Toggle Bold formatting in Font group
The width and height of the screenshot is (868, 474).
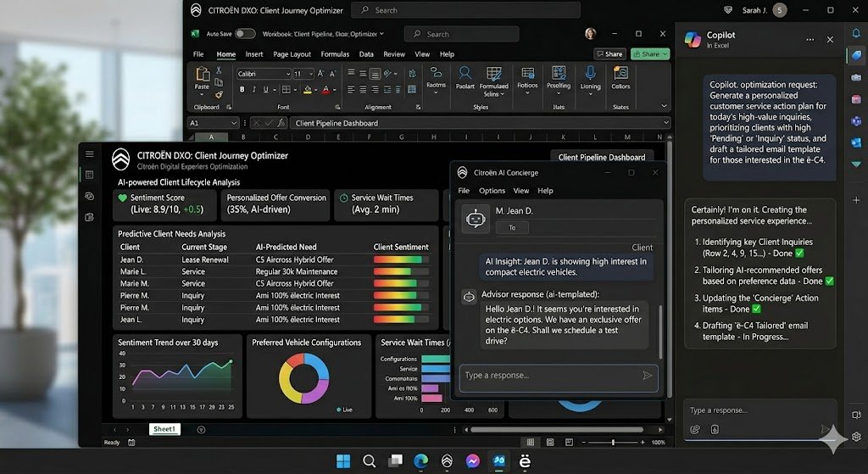(x=242, y=90)
